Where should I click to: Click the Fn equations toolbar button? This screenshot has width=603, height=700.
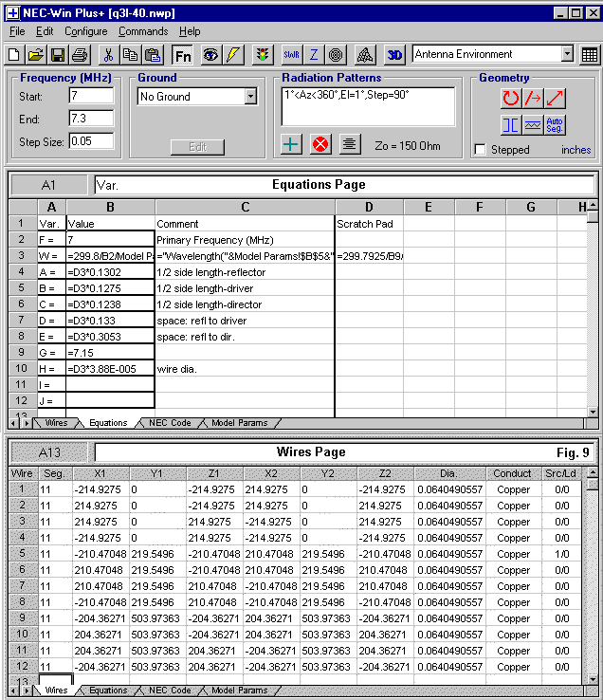182,55
